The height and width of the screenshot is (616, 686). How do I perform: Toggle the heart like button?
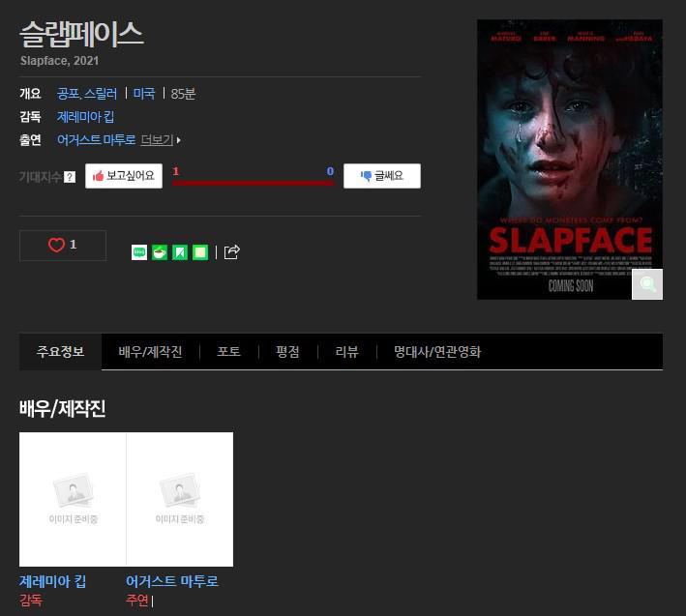click(x=63, y=246)
